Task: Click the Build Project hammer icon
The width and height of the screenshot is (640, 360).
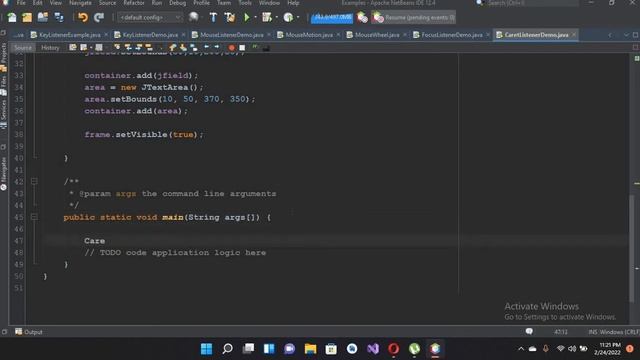Action: (213, 17)
